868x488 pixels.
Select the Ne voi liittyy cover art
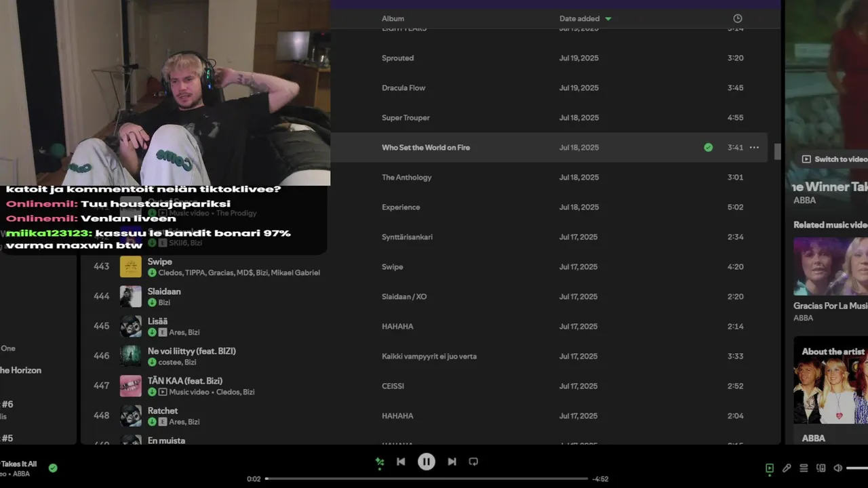tap(131, 356)
